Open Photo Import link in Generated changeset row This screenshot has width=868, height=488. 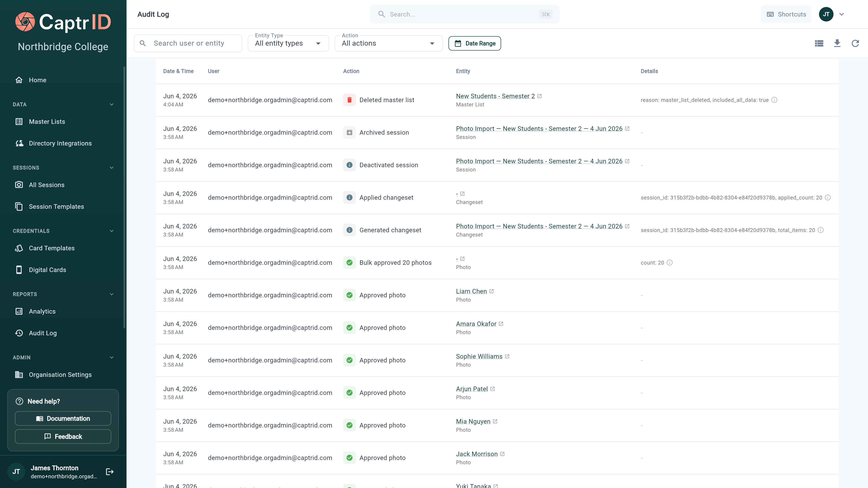coord(539,226)
